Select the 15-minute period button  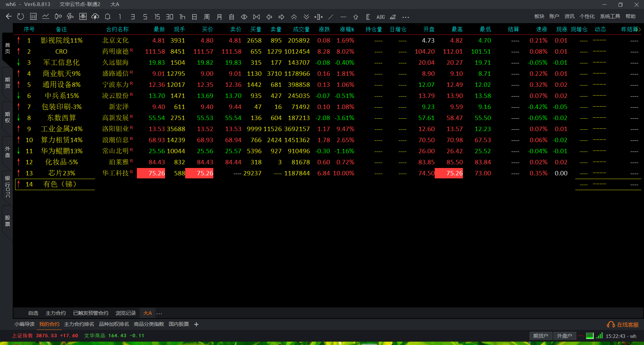tap(157, 17)
